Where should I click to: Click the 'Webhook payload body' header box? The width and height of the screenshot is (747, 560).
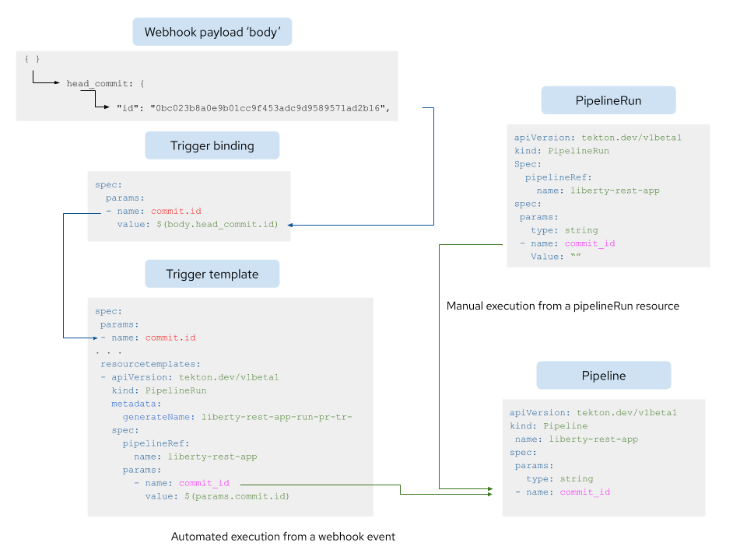212,31
